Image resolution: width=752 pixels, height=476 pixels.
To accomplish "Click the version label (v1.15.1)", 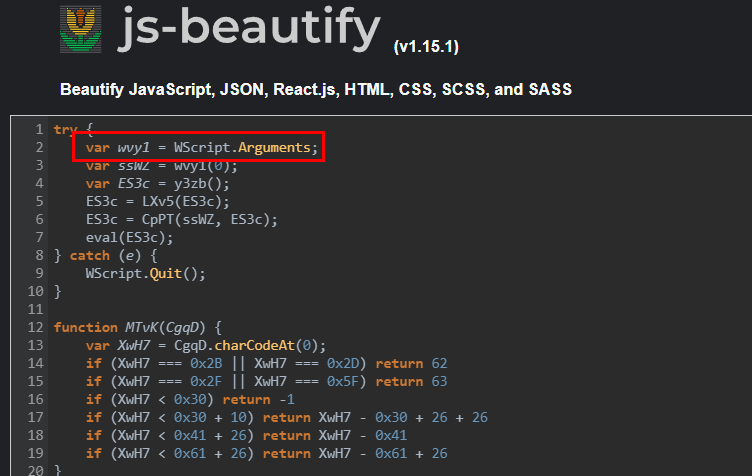I will click(x=426, y=46).
